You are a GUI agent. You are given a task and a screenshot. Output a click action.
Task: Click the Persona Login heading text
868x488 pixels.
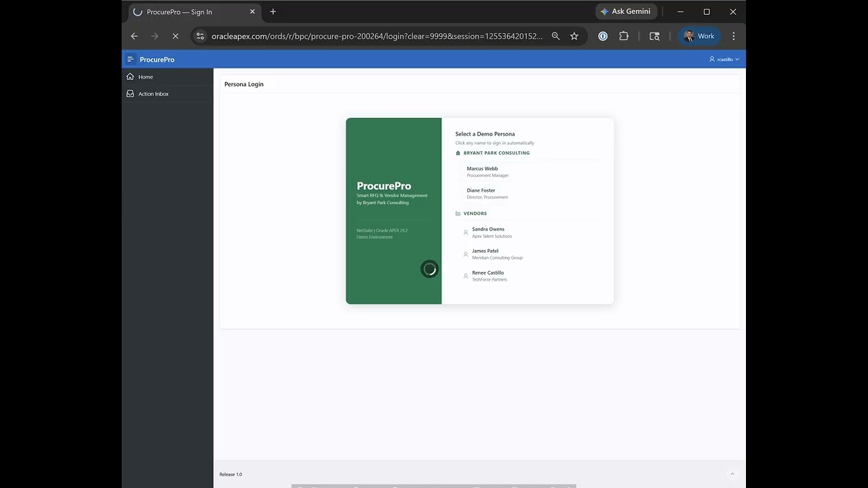click(x=244, y=84)
